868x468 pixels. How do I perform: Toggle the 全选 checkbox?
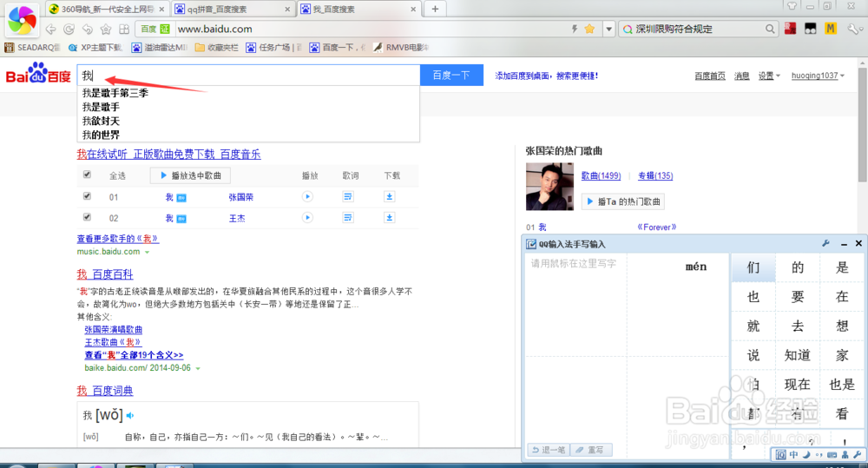pyautogui.click(x=87, y=175)
